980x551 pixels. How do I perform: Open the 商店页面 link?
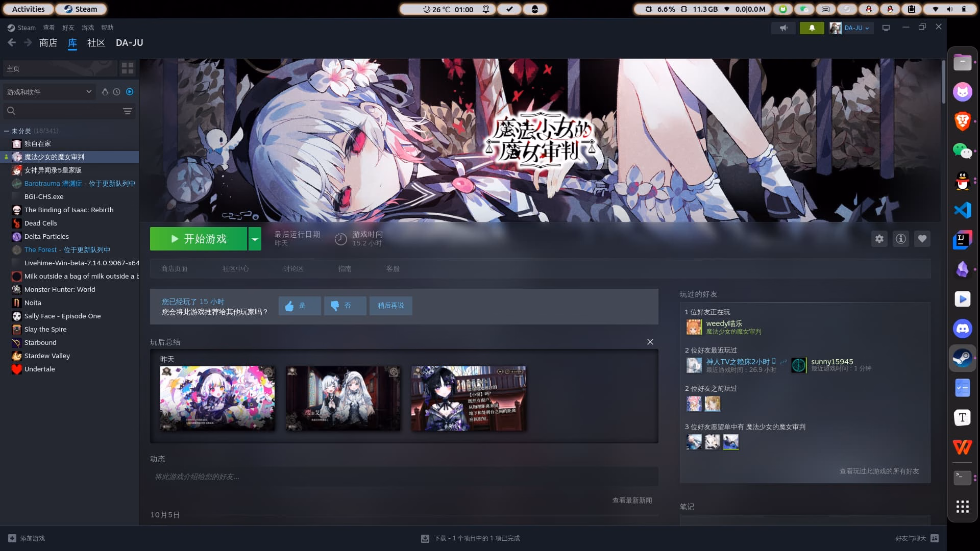coord(174,269)
